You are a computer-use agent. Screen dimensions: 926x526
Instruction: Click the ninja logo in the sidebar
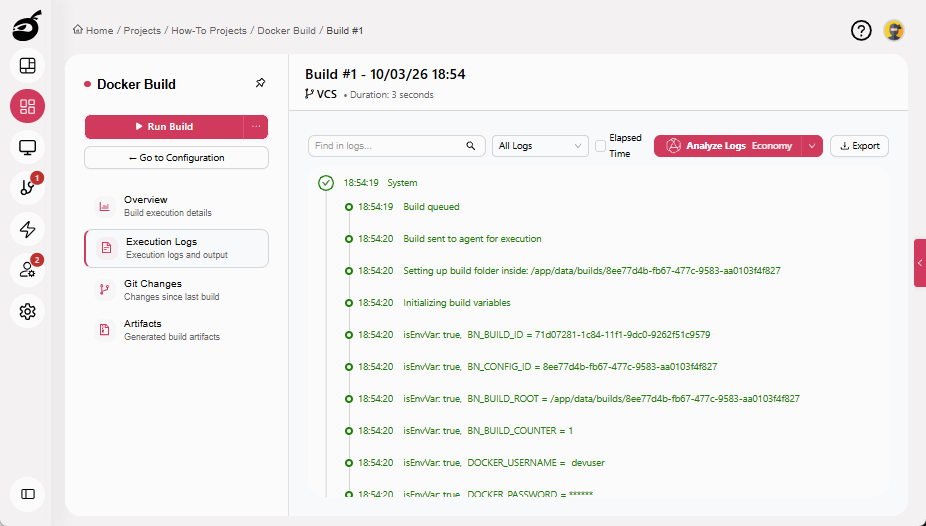tap(27, 26)
